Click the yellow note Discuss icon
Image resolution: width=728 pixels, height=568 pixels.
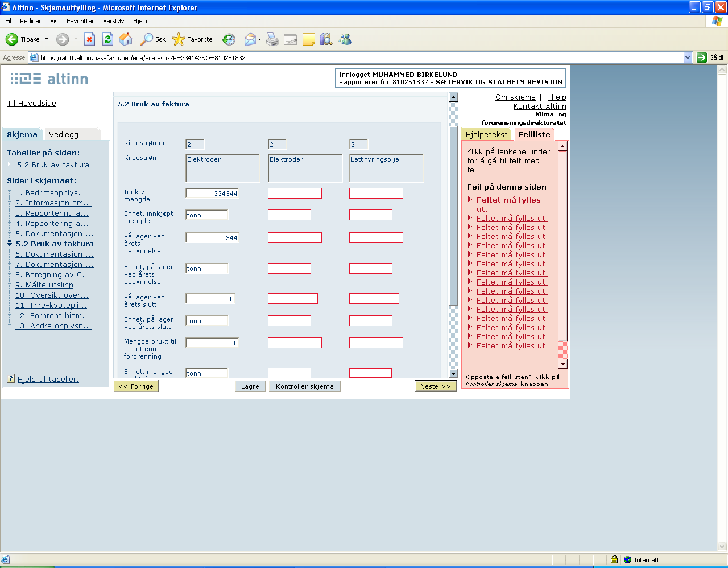point(309,39)
